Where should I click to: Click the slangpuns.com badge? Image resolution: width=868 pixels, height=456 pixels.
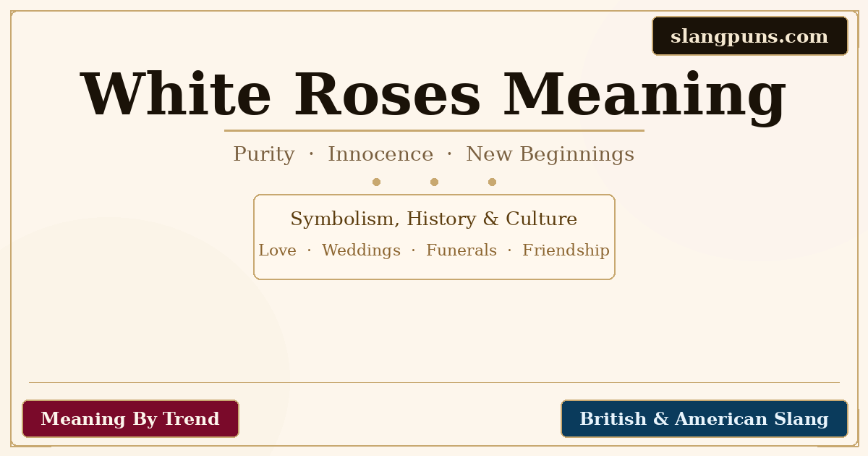pos(749,35)
